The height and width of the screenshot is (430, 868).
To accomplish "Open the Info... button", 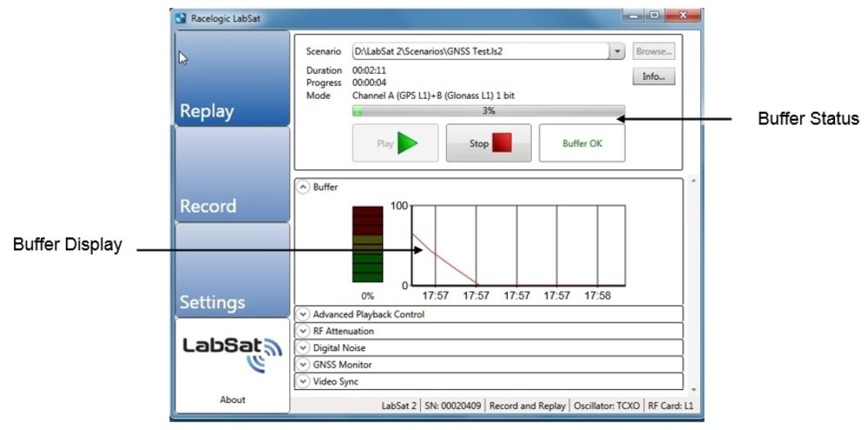I will pyautogui.click(x=654, y=76).
